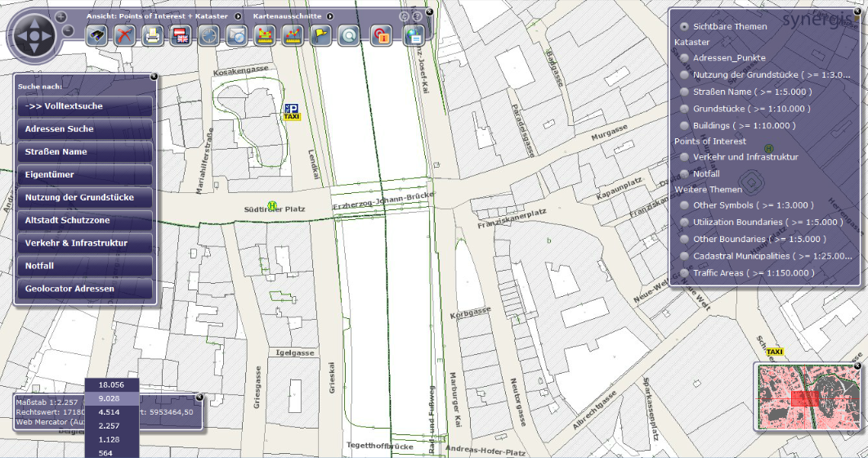Select scale 18.056 in the scale list
Viewport: 868px width, 458px height.
click(110, 384)
